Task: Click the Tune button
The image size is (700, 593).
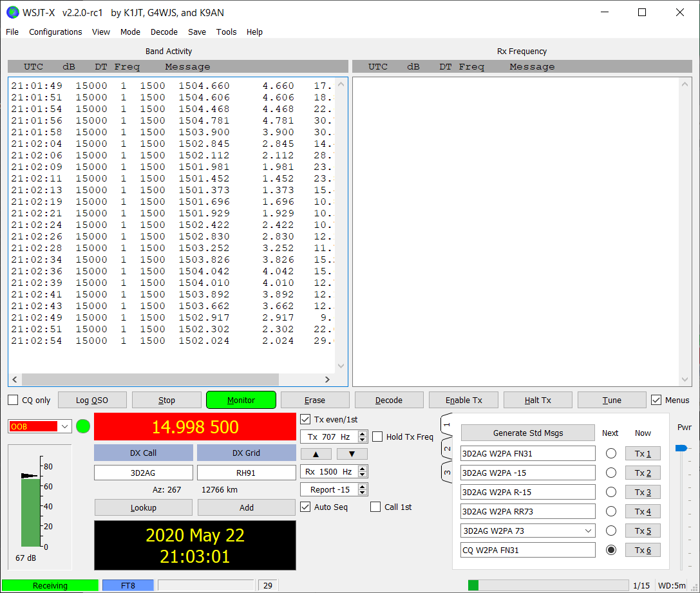Action: pos(612,400)
